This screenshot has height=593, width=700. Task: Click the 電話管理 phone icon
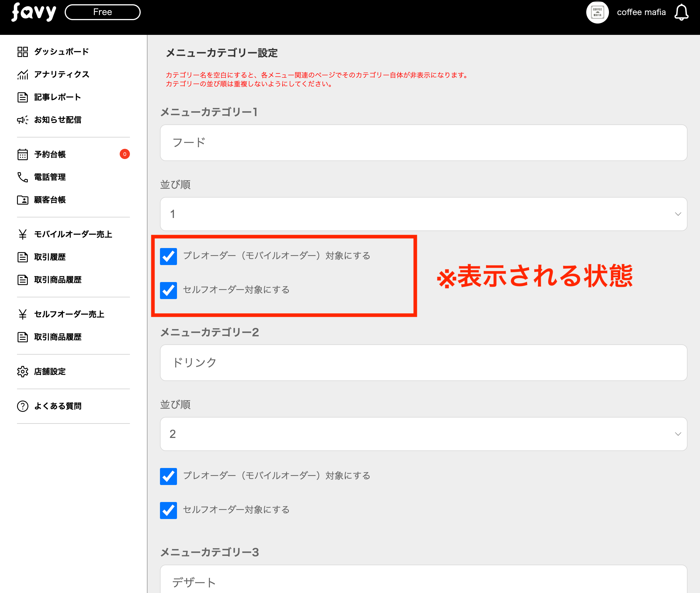[x=22, y=177]
